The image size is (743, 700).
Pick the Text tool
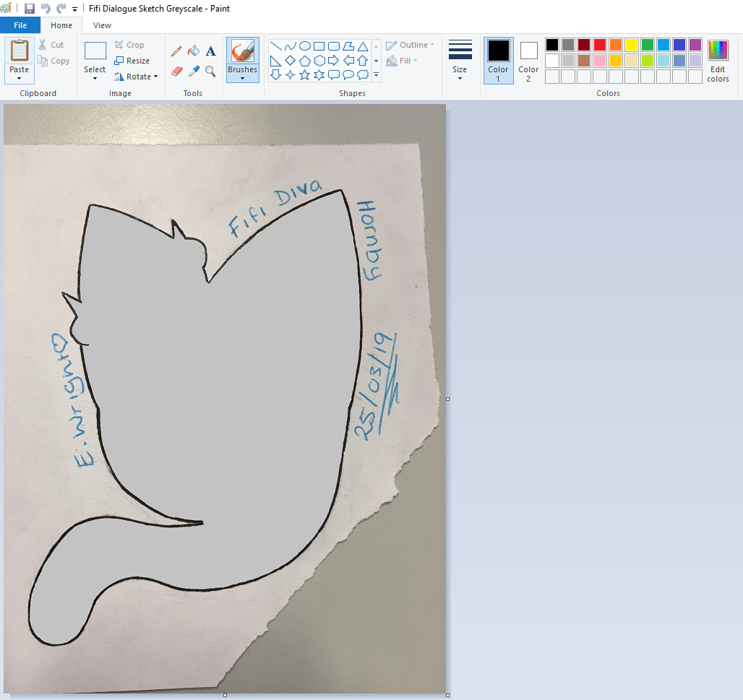210,51
